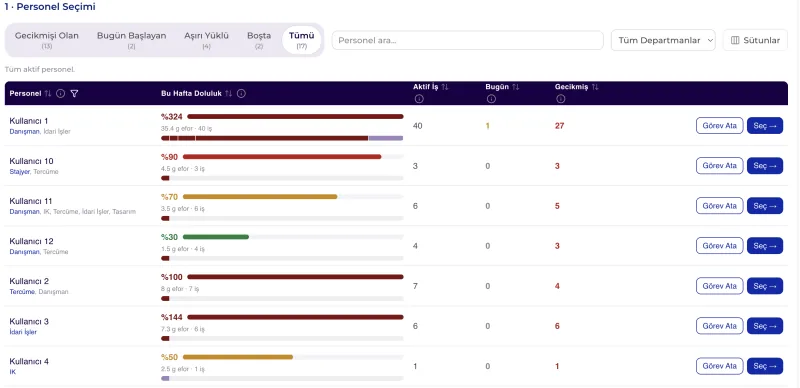Sort by Bu Hafta Doluluk arrows
Viewport: 800px width, 388px height.
(x=229, y=93)
